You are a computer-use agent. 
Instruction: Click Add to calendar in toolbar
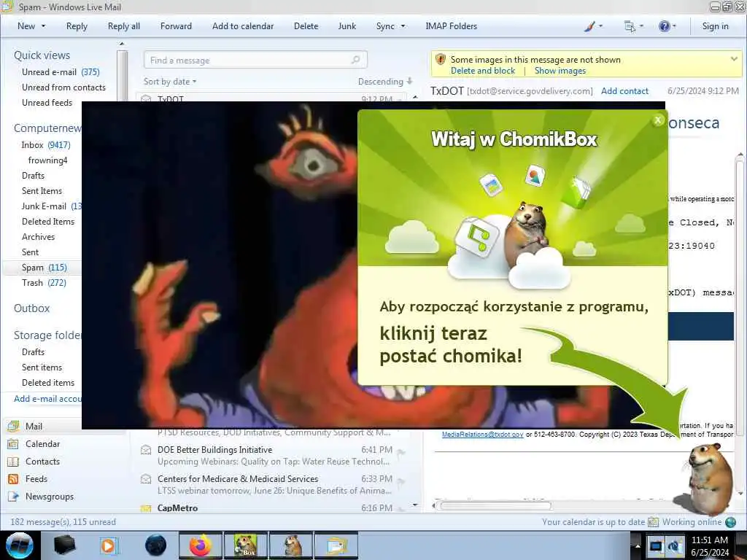tap(243, 26)
